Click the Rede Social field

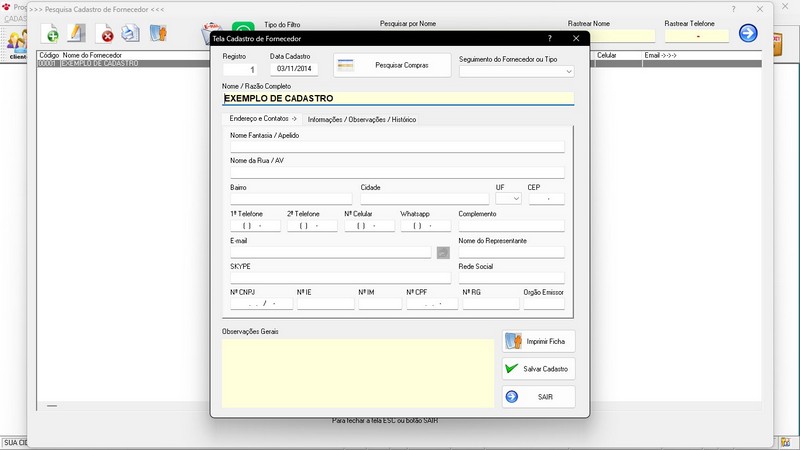click(511, 278)
